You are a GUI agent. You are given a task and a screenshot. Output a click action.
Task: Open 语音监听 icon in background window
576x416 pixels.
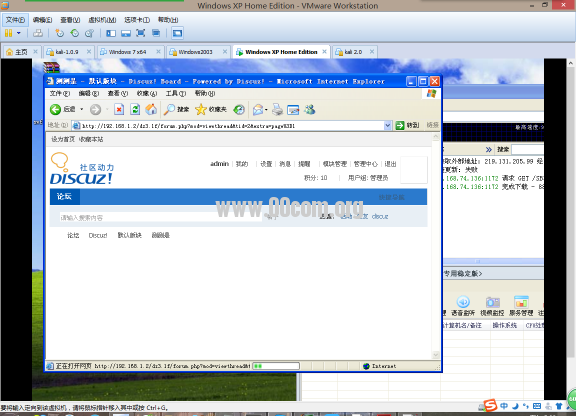[463, 306]
